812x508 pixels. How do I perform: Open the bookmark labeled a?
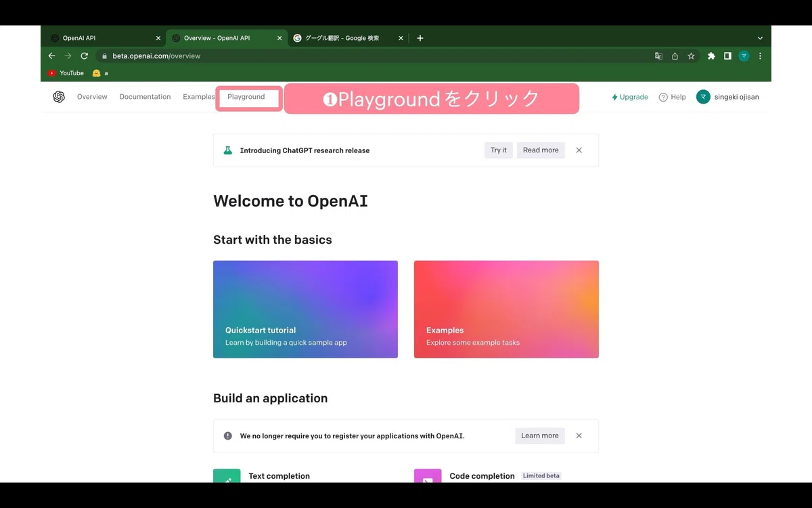tap(100, 72)
